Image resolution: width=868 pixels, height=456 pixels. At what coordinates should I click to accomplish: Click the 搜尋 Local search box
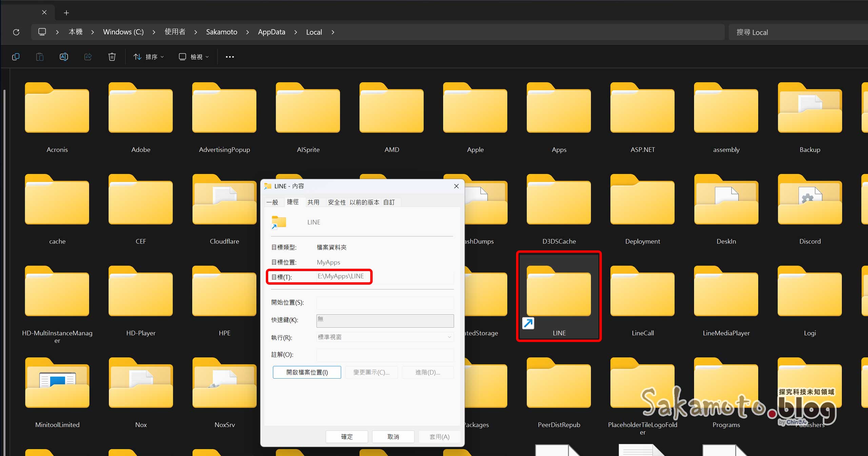(x=798, y=32)
